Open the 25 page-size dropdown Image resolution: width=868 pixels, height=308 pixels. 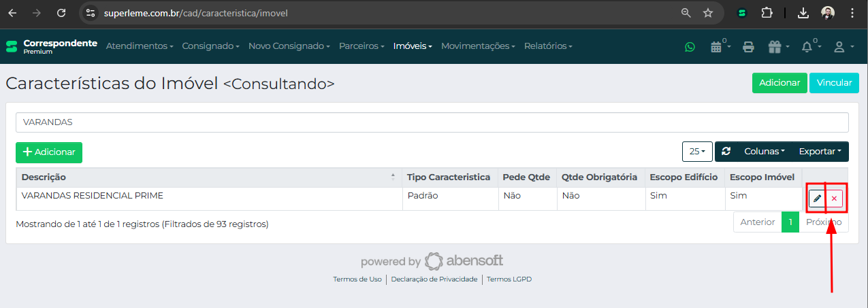[x=697, y=152]
